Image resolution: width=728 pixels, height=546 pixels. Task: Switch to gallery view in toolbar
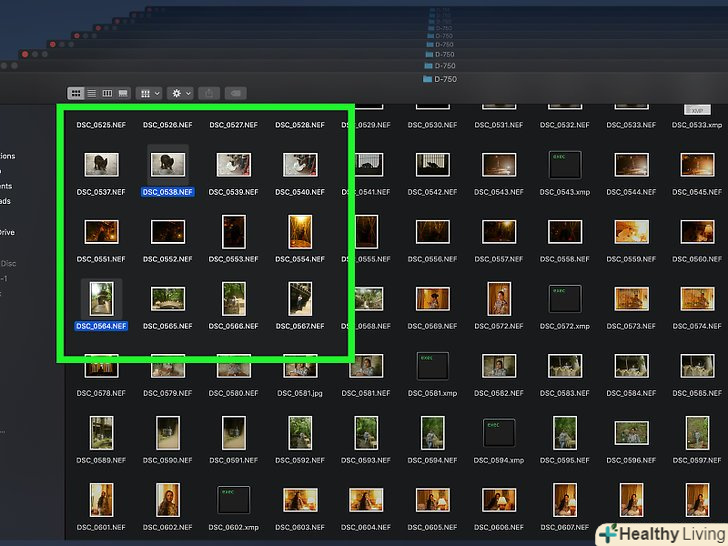click(x=123, y=93)
